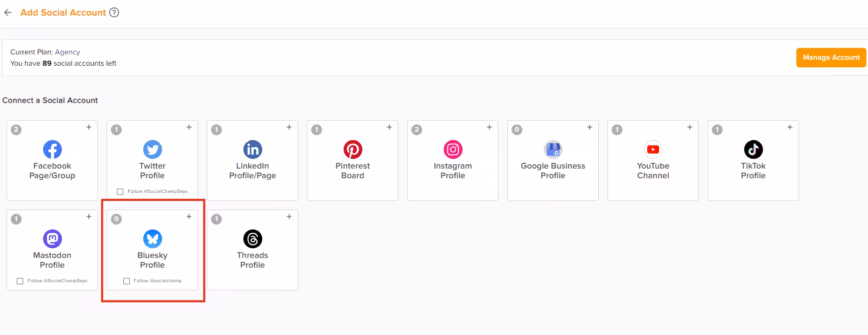Select the YouTube logo icon
This screenshot has height=335, width=868.
pos(653,149)
